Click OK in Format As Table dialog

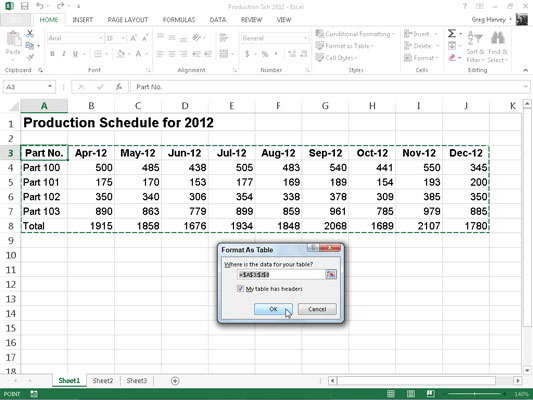(x=273, y=309)
